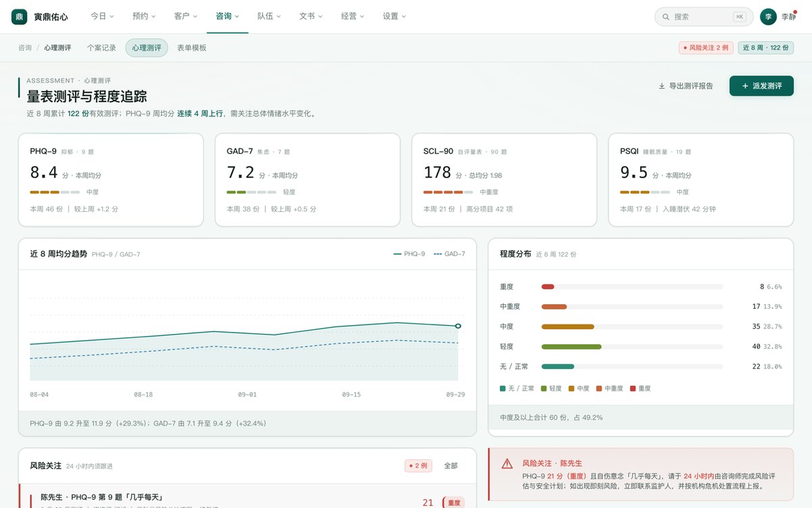Click the end-point marker on PHQ-9 line
This screenshot has width=812, height=508.
point(458,326)
